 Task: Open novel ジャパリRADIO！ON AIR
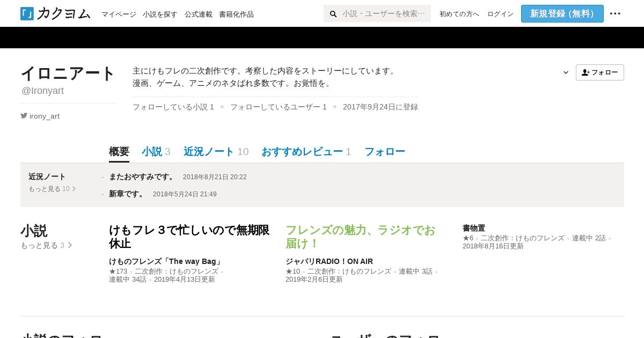tap(329, 261)
